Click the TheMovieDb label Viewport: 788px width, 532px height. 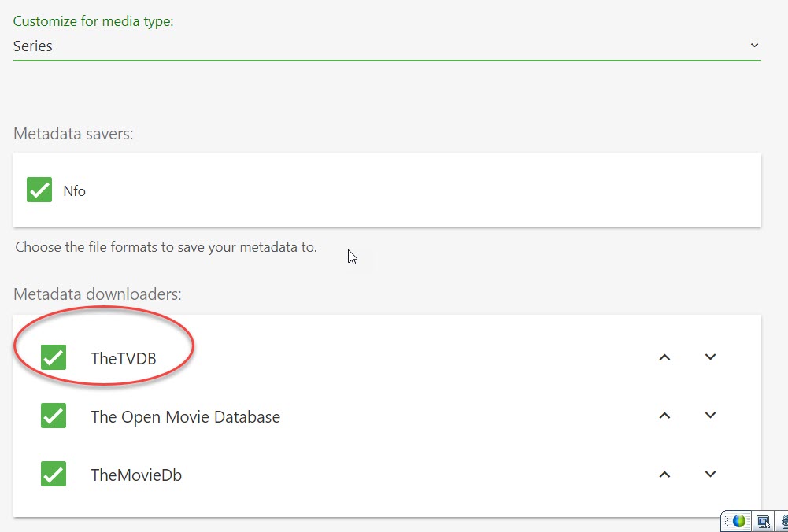136,475
